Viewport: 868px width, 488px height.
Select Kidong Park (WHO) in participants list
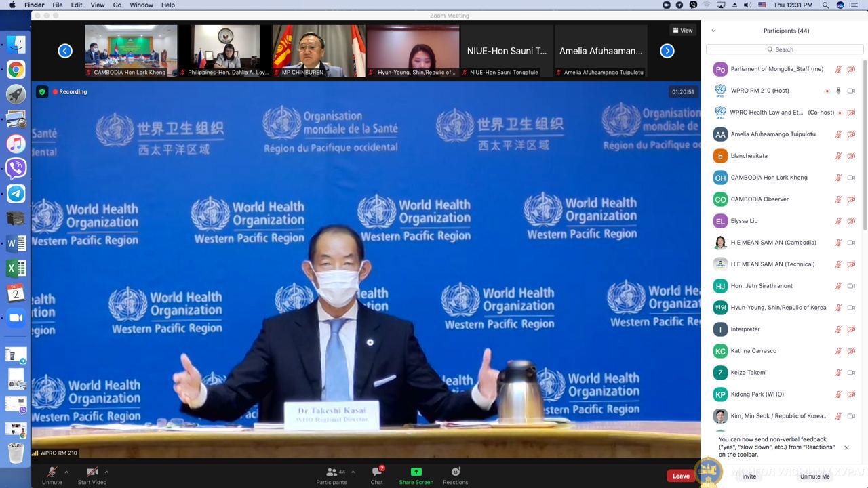pos(785,394)
